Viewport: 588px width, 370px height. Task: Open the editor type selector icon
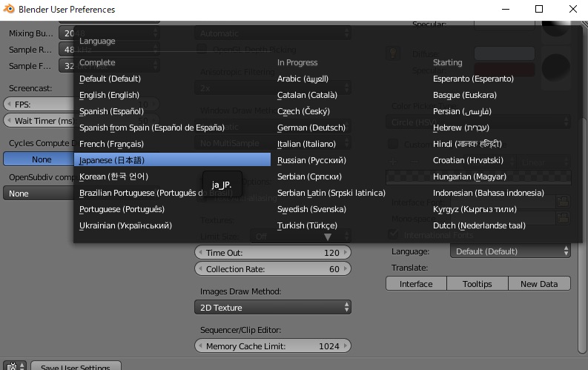[15, 366]
